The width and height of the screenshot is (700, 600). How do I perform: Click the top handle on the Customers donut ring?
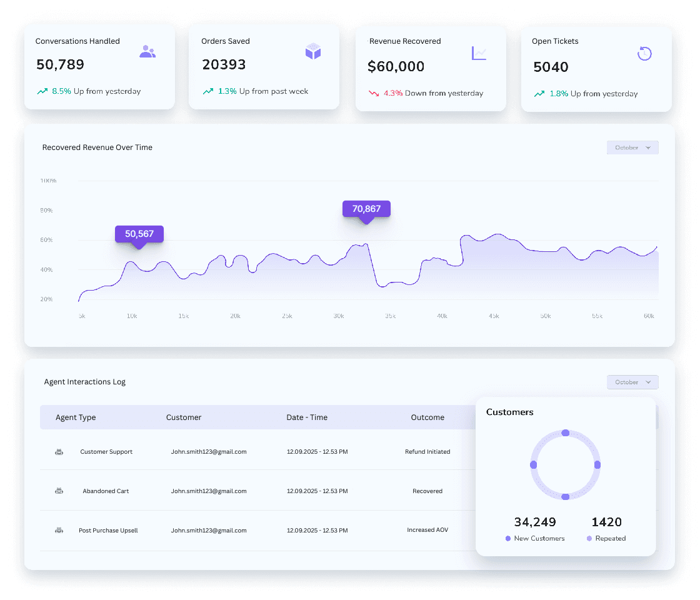tap(566, 432)
